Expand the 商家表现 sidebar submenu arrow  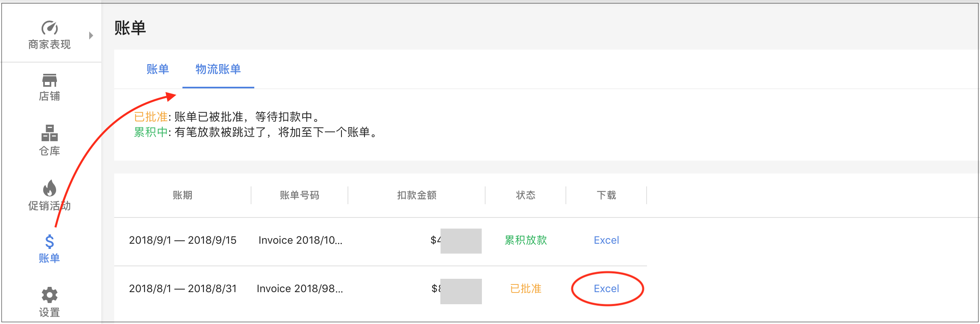coord(90,35)
